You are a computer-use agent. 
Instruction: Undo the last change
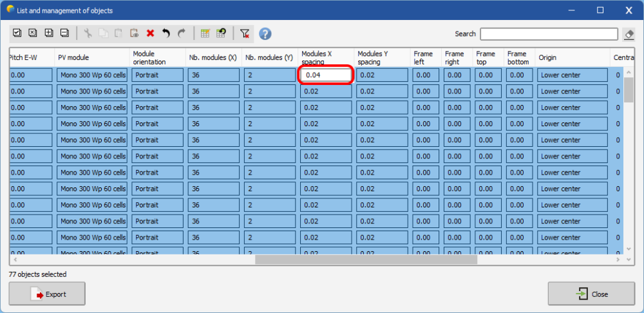166,33
